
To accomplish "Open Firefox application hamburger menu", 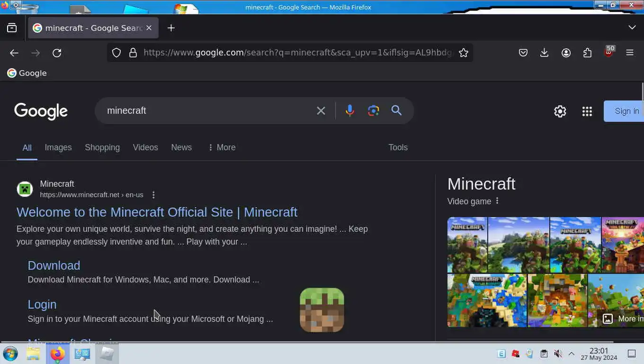I will (630, 53).
